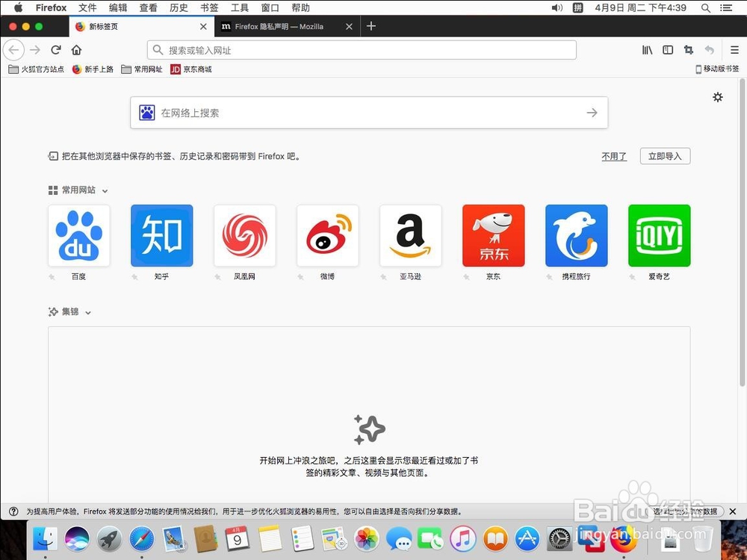This screenshot has height=560, width=747.
Task: Open Notification Center from menu bar
Action: point(726,7)
